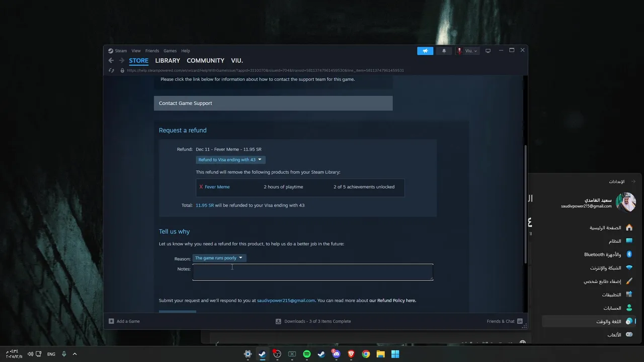Viewport: 644px width, 362px height.
Task: Click the microphone tray icon
Action: point(64,354)
